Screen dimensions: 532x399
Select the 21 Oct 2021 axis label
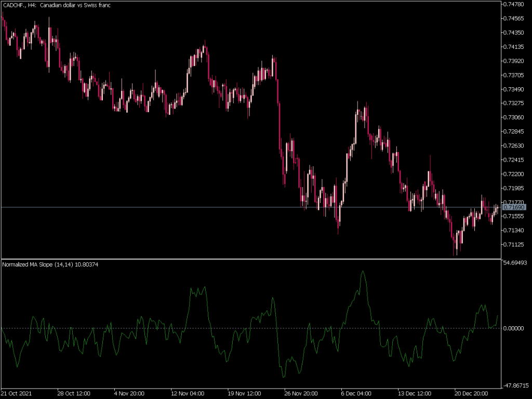tap(16, 394)
